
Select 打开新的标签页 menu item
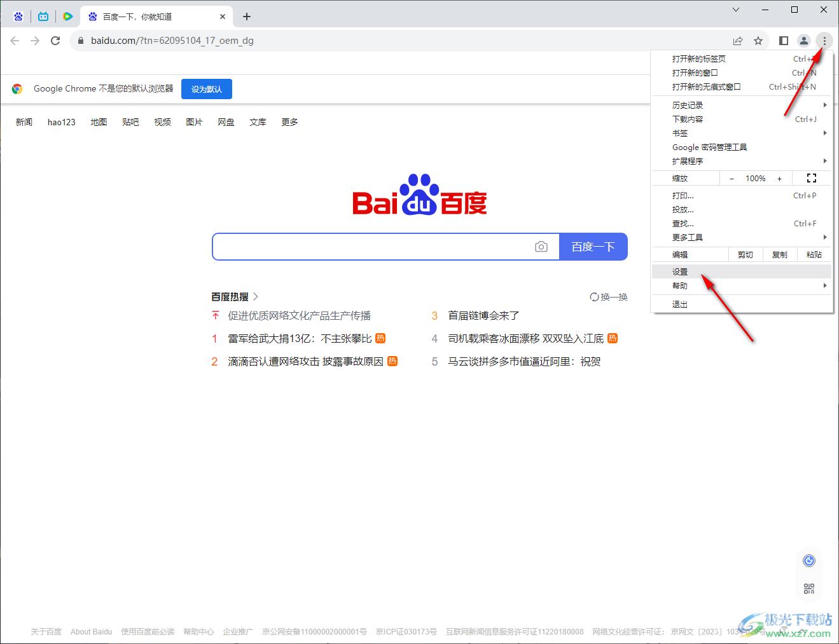(x=742, y=58)
